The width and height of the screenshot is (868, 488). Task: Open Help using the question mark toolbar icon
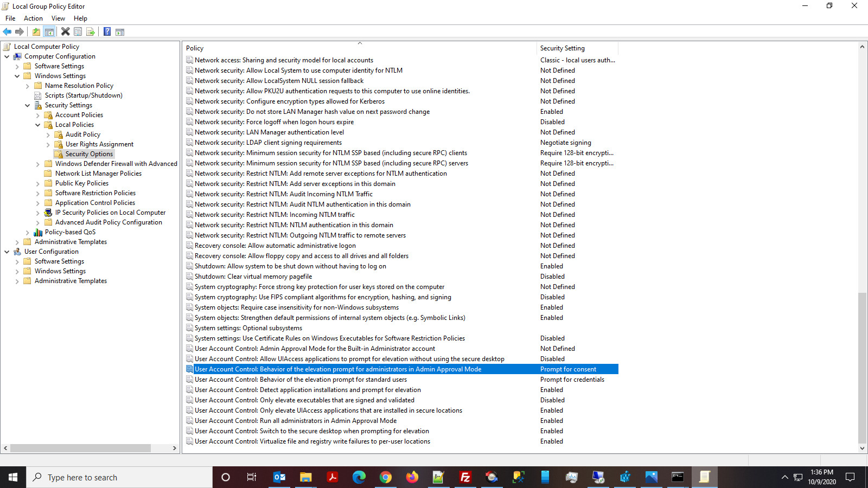coord(107,31)
